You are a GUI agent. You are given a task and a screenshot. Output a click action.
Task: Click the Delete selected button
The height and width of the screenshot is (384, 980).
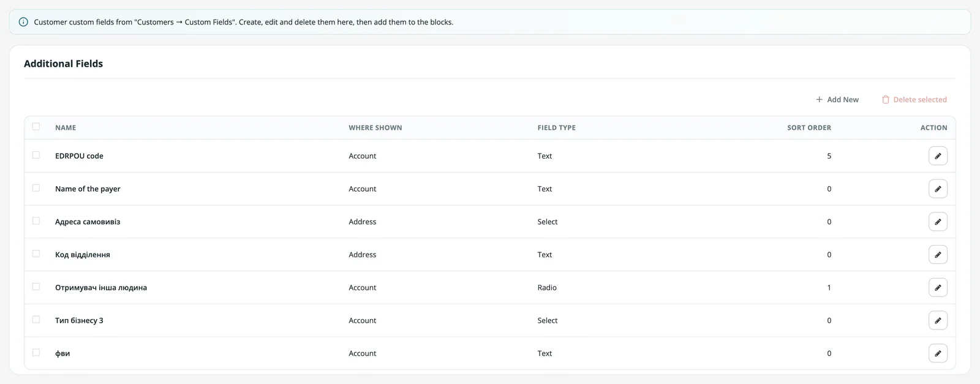click(914, 100)
